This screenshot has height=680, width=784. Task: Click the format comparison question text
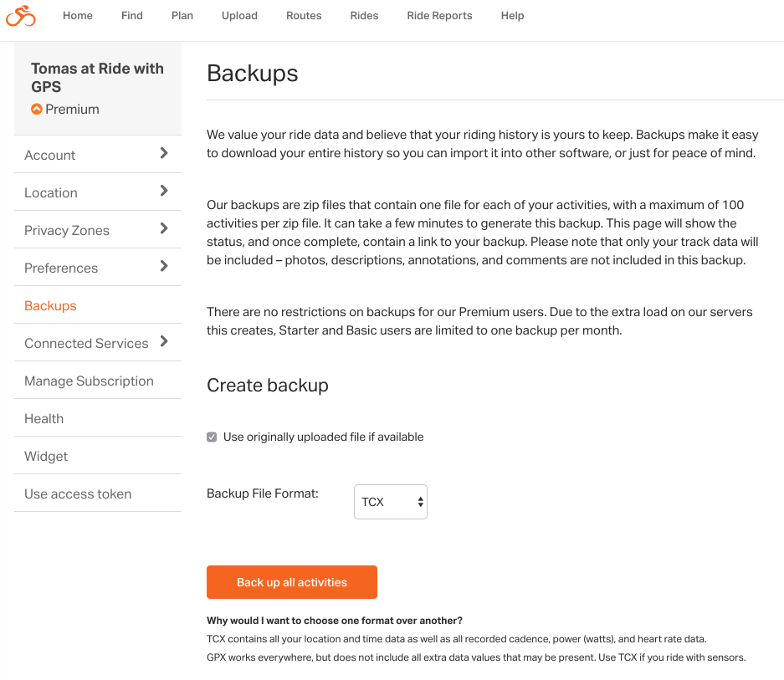pos(335,621)
